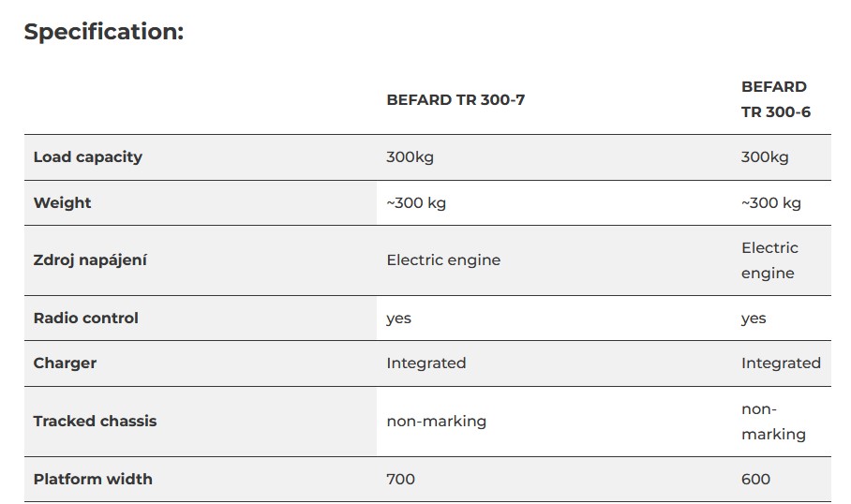Viewport: 851px width, 504px height.
Task: Select the "Platform width" row label
Action: point(93,479)
